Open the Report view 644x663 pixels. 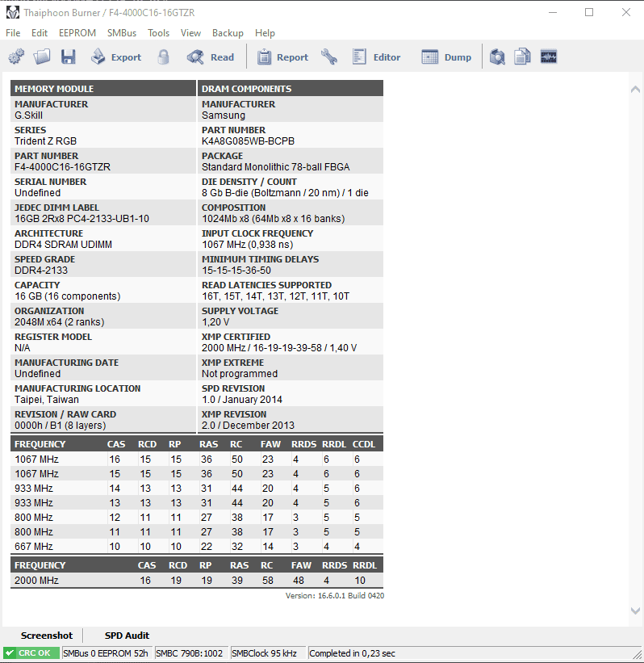tap(282, 57)
